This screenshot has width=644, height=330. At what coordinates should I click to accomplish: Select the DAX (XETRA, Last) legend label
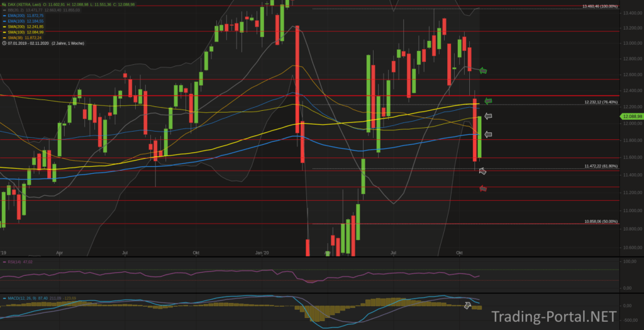[25, 4]
